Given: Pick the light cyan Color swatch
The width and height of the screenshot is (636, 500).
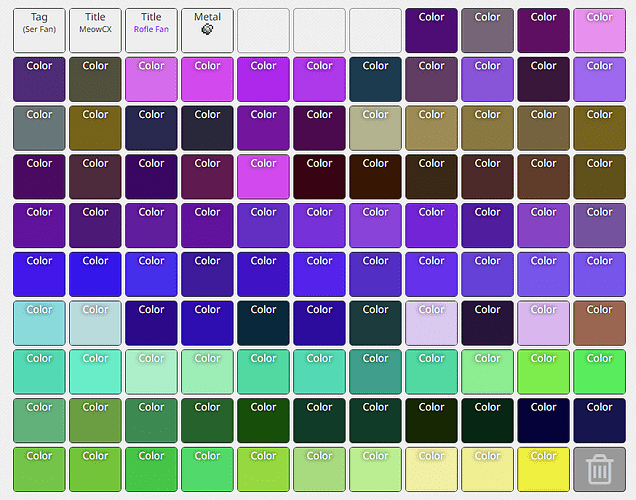Looking at the screenshot, I should pos(39,323).
